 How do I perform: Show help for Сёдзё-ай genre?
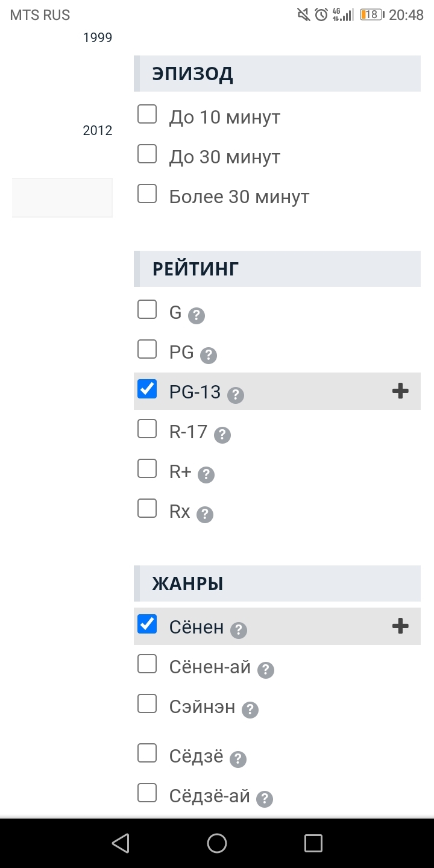265,799
